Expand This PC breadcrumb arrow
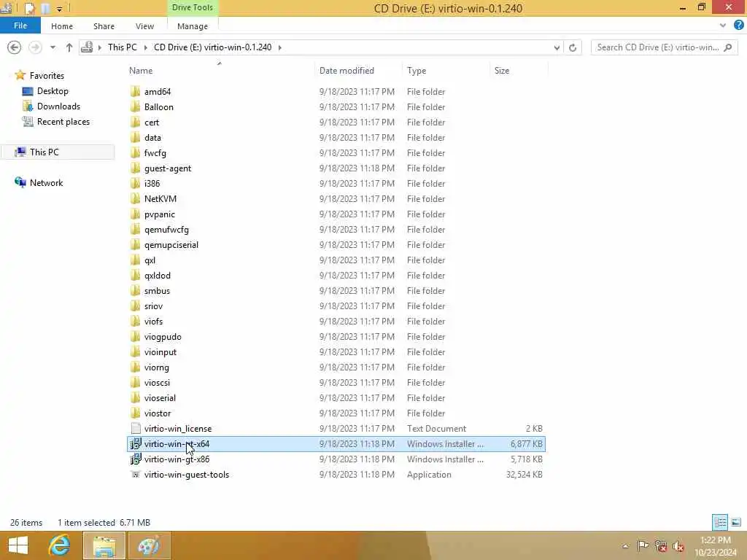Image resolution: width=747 pixels, height=560 pixels. coord(145,47)
